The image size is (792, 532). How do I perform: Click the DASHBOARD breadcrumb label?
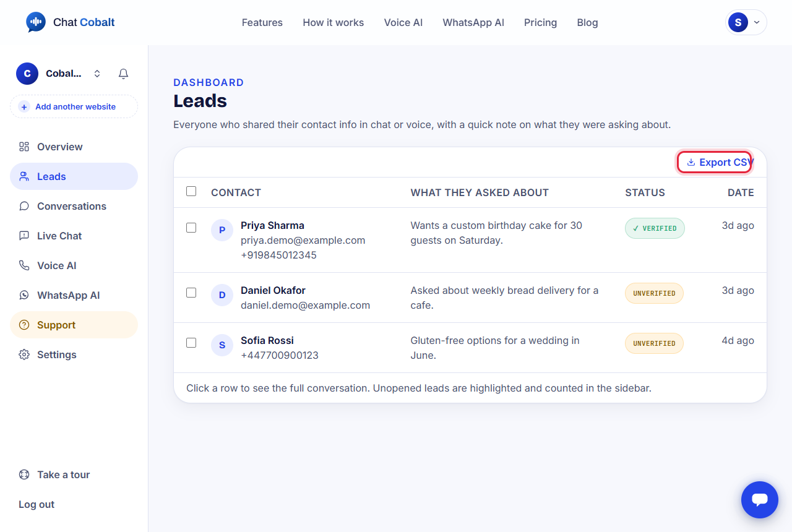click(209, 82)
